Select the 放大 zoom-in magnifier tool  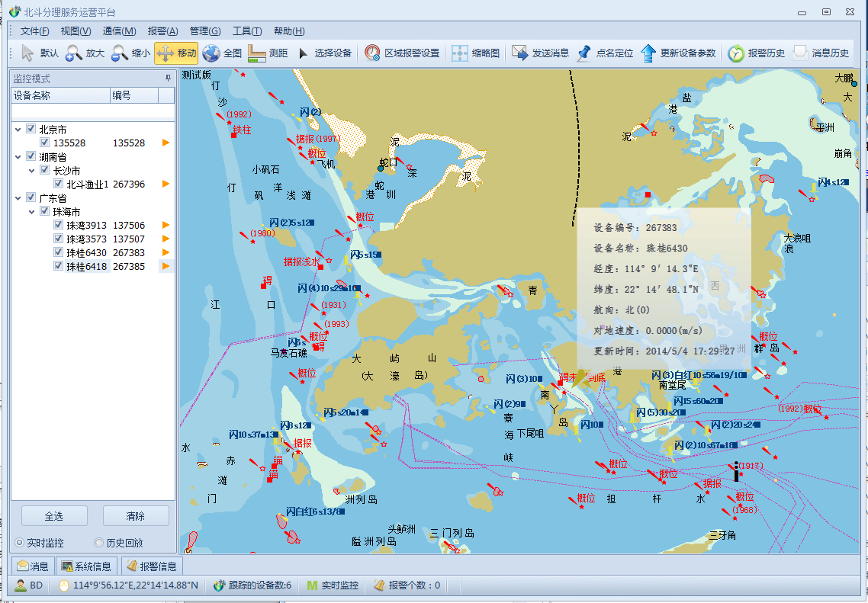(x=84, y=53)
